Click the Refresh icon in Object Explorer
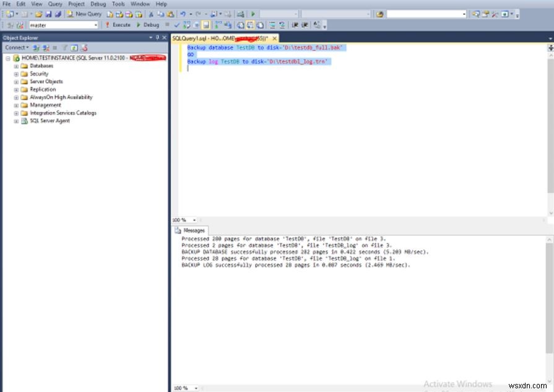 coord(74,48)
